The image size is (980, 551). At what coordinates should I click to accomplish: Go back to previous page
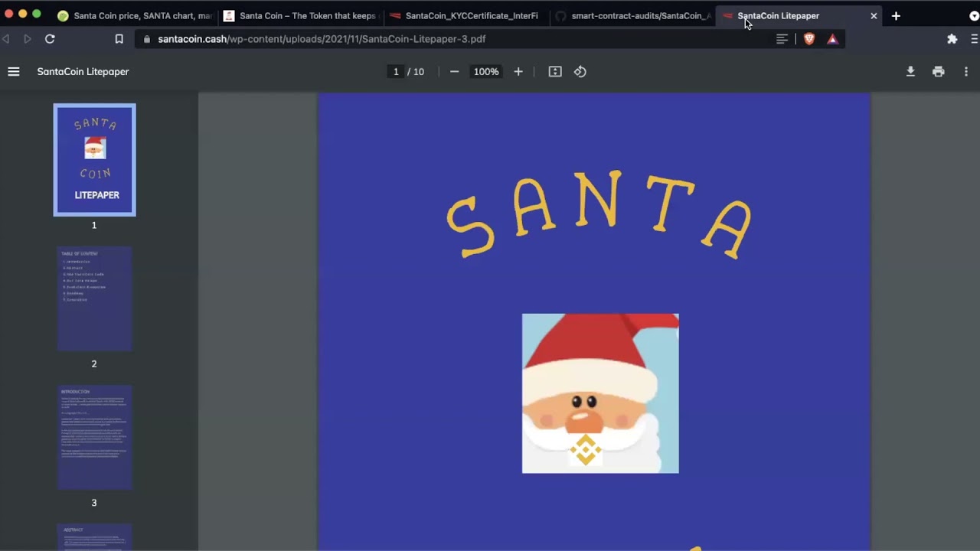(x=6, y=39)
